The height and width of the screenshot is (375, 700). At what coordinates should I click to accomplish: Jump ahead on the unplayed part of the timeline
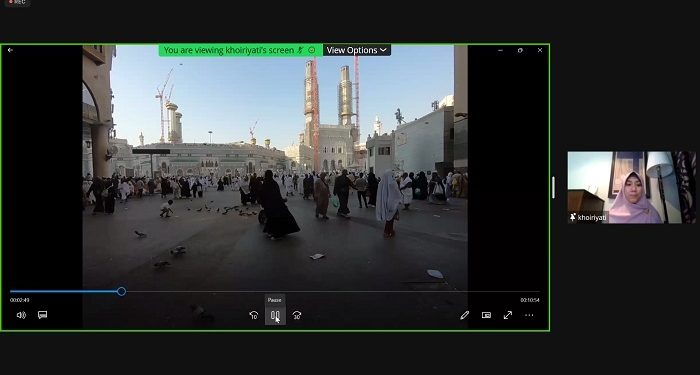click(x=333, y=292)
